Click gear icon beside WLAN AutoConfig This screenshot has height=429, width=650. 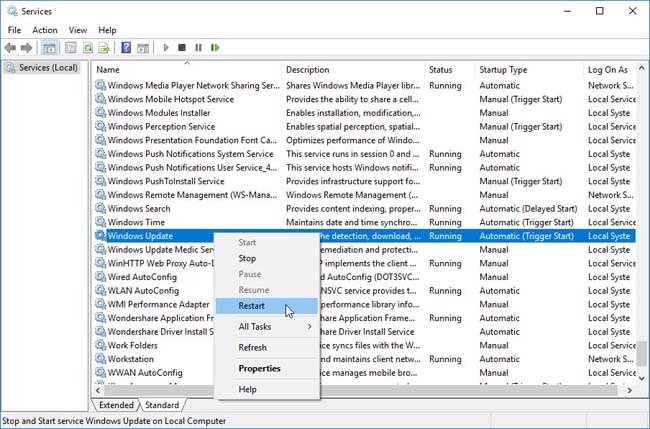(x=100, y=290)
